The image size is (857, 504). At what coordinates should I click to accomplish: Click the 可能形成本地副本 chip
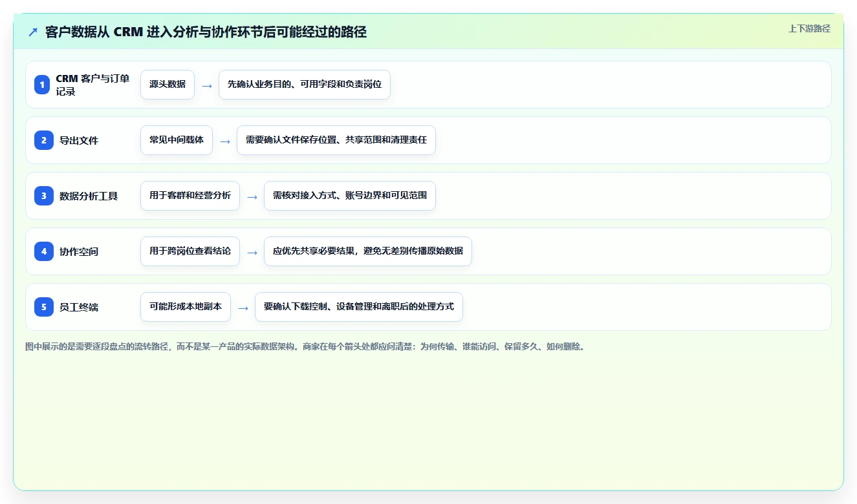186,307
